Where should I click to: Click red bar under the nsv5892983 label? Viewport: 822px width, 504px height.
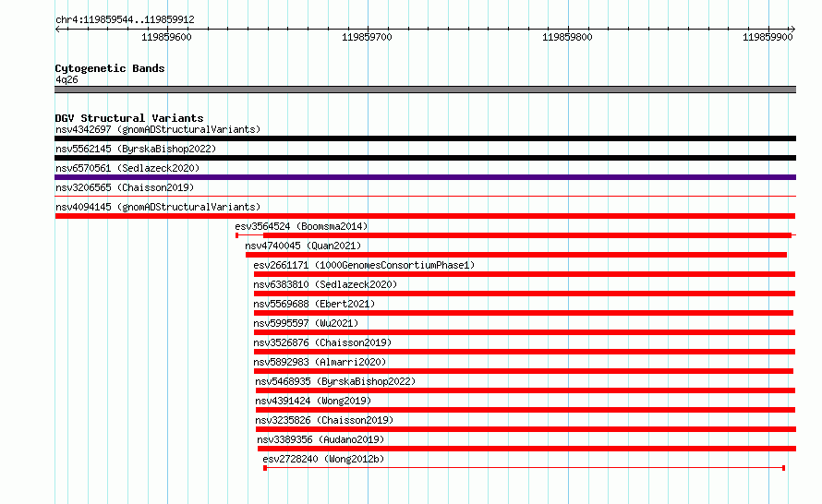pyautogui.click(x=523, y=371)
